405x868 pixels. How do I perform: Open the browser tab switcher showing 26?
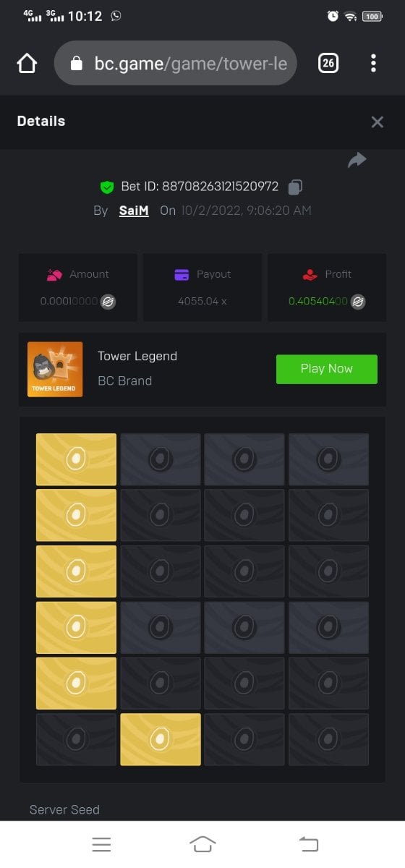point(328,64)
